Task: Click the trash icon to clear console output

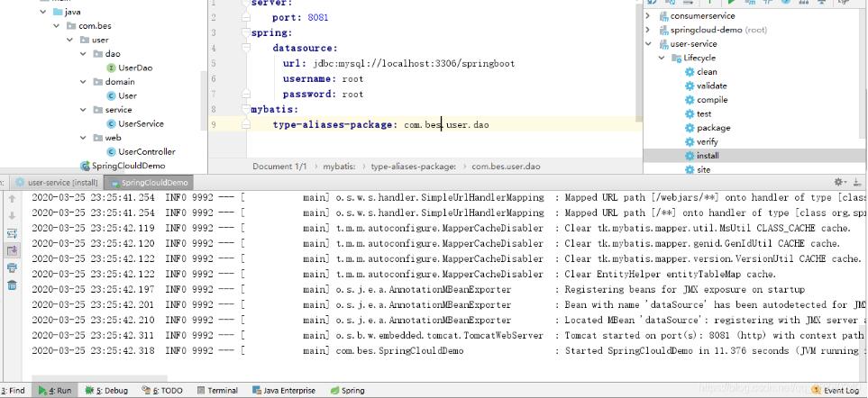Action: click(13, 285)
